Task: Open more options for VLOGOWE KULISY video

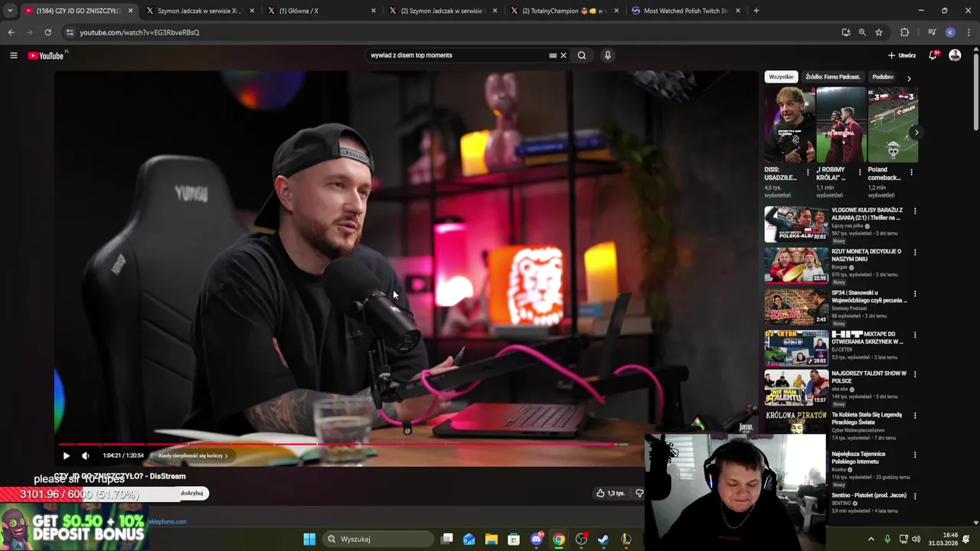Action: [x=914, y=211]
